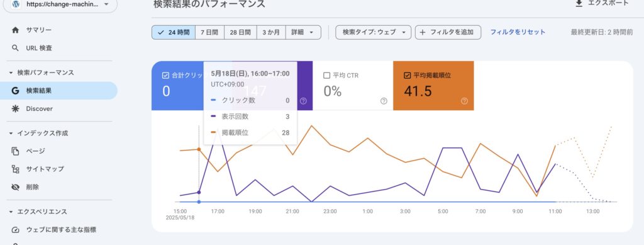Image resolution: width=644 pixels, height=245 pixels.
Task: Open the ページ documents icon
Action: click(15, 151)
